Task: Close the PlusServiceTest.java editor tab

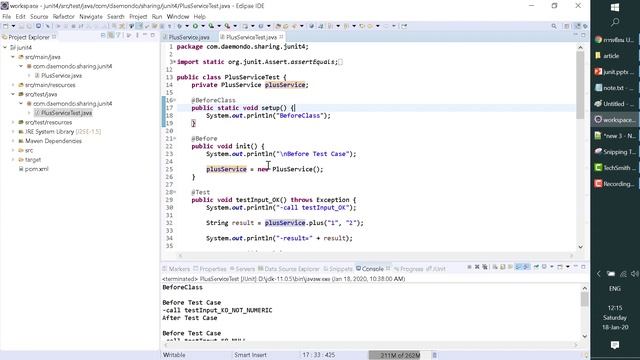Action: [281, 37]
